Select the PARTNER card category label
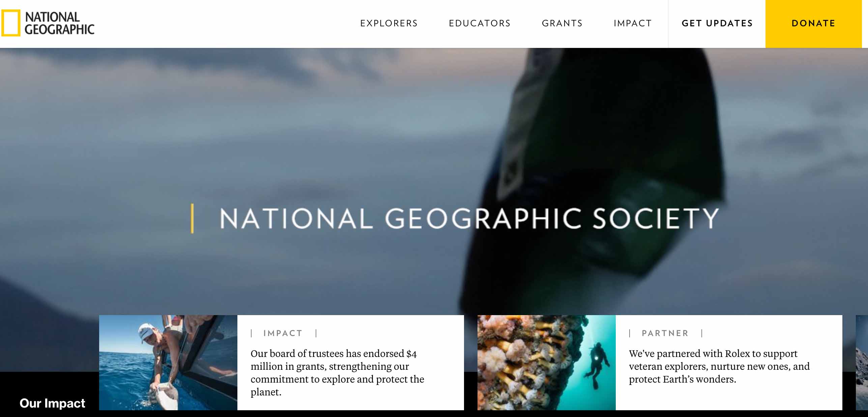Screen dimensions: 868x417 (x=665, y=333)
